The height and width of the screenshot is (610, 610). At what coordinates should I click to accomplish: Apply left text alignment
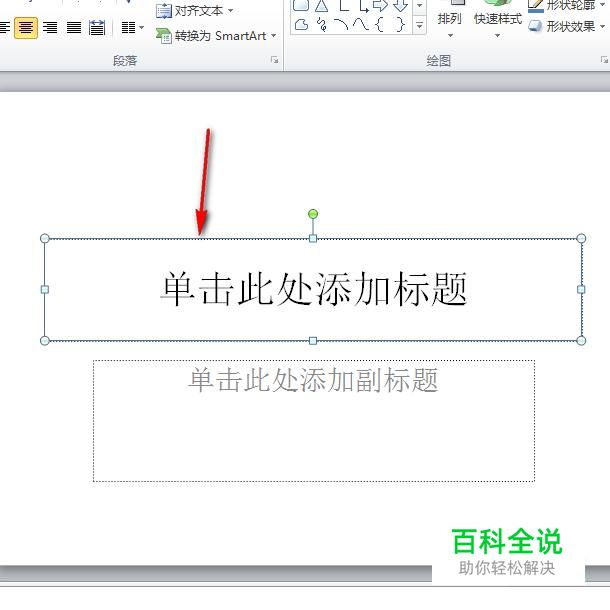(5, 28)
